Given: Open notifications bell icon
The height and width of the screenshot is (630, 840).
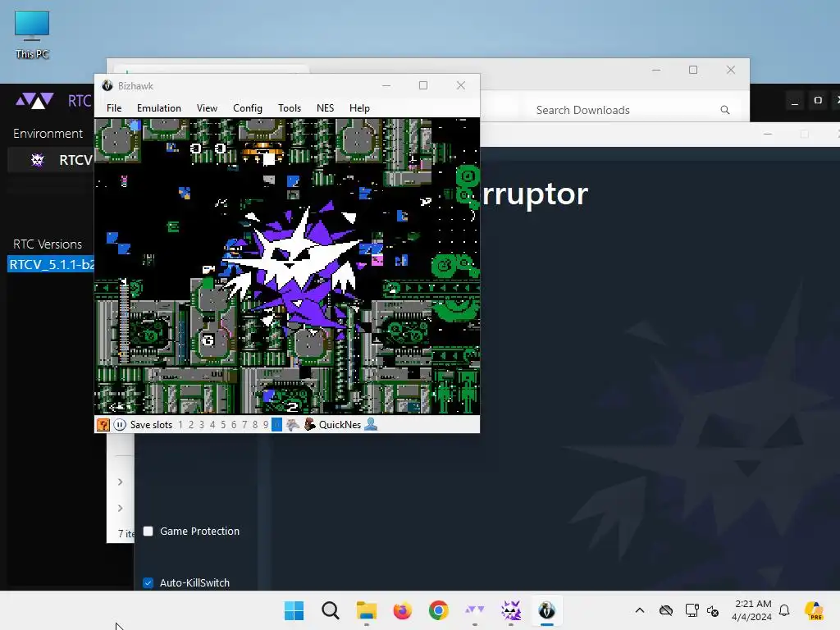Looking at the screenshot, I should coord(784,610).
